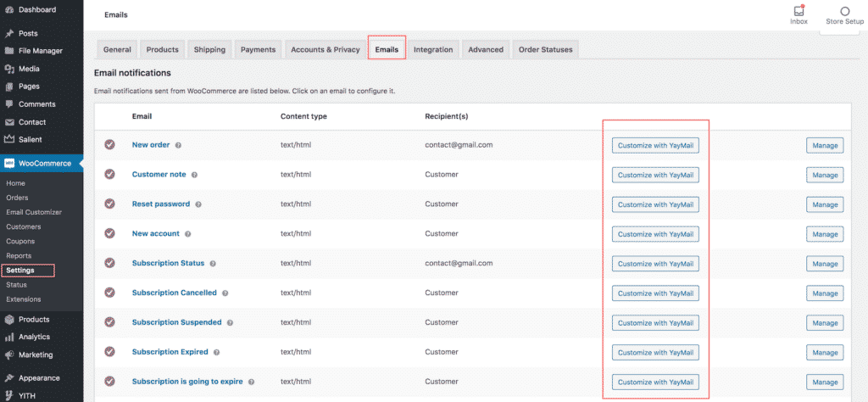This screenshot has width=868, height=402.
Task: Toggle enabled checkmark for Subscription Expired email
Action: [x=109, y=352]
